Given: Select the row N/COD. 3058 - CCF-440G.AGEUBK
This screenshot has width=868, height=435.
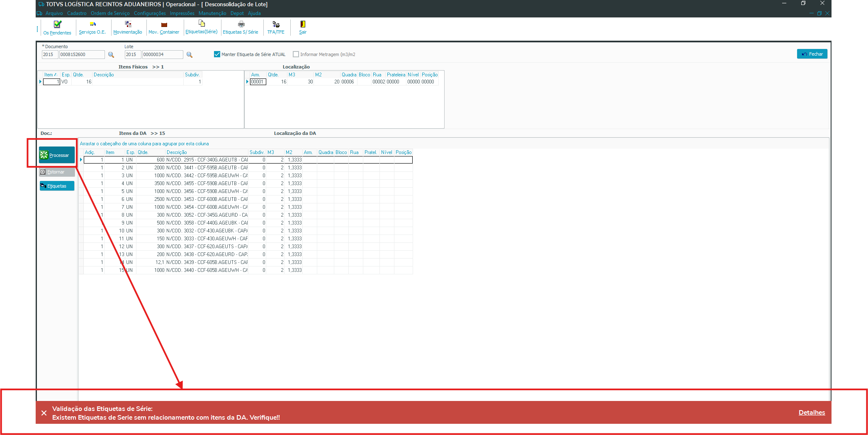Looking at the screenshot, I should (x=248, y=223).
